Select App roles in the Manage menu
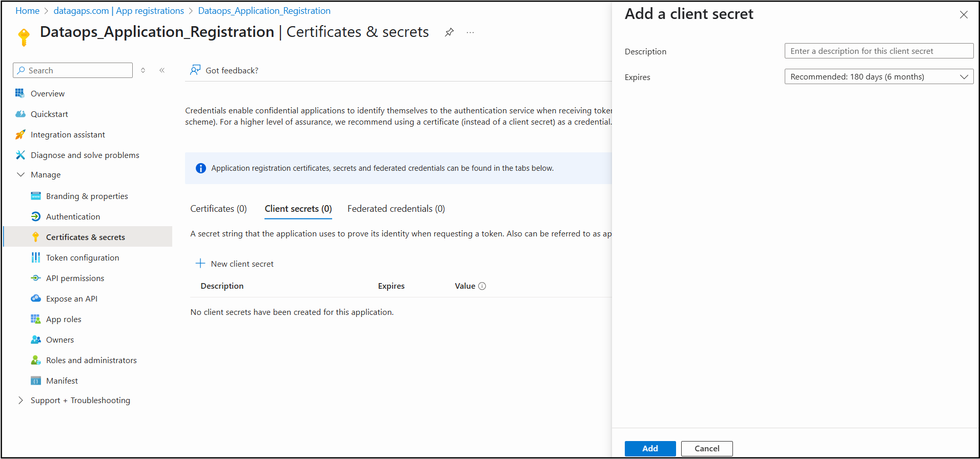The width and height of the screenshot is (980, 459). tap(64, 319)
